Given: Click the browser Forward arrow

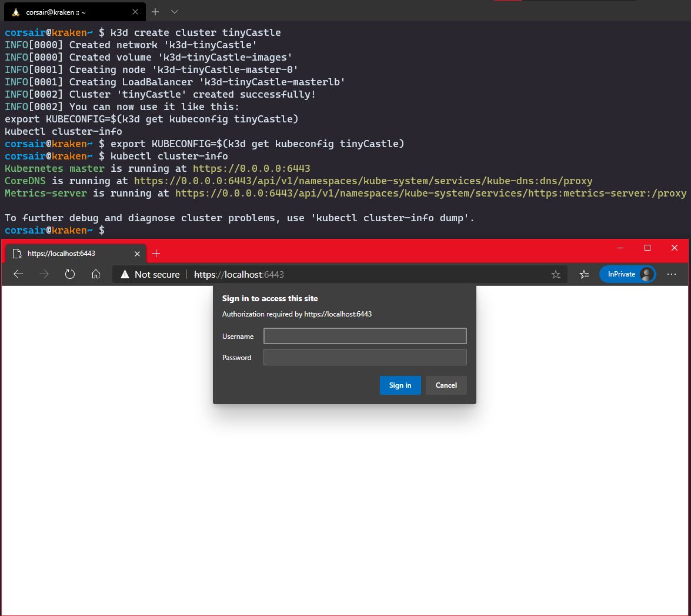Looking at the screenshot, I should point(44,274).
